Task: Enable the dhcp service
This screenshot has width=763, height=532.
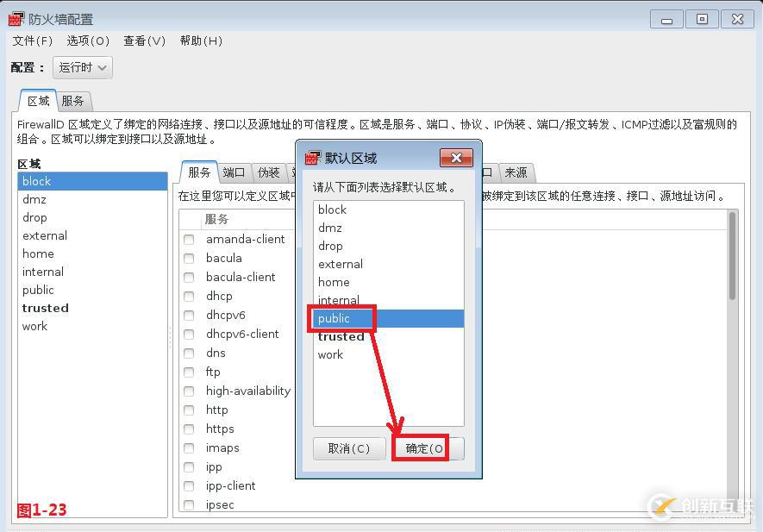Action: pos(189,296)
